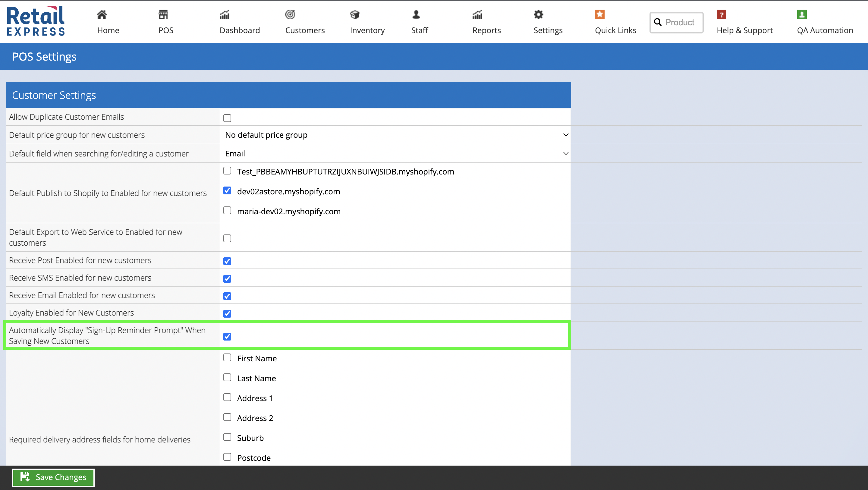
Task: Open the POS menu label
Action: [x=166, y=30]
